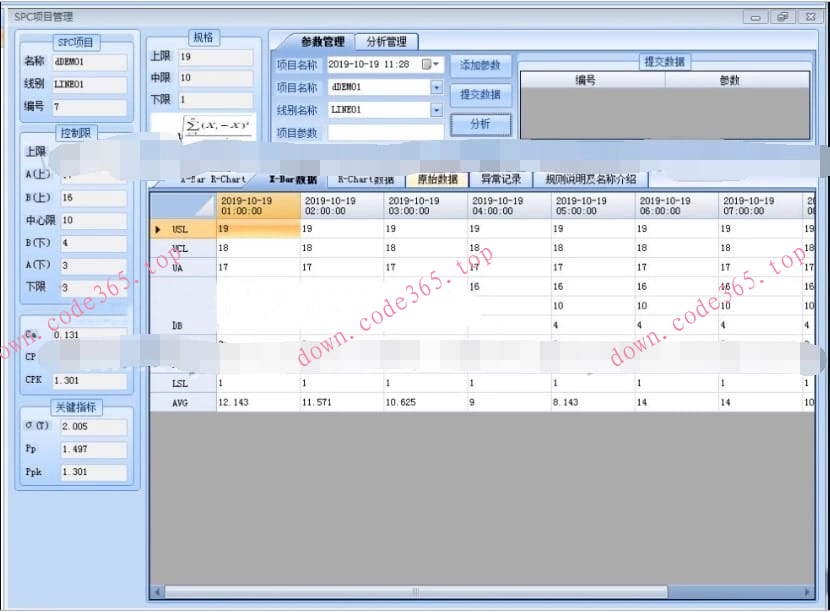Select the USL row header
This screenshot has width=830, height=612.
[183, 229]
